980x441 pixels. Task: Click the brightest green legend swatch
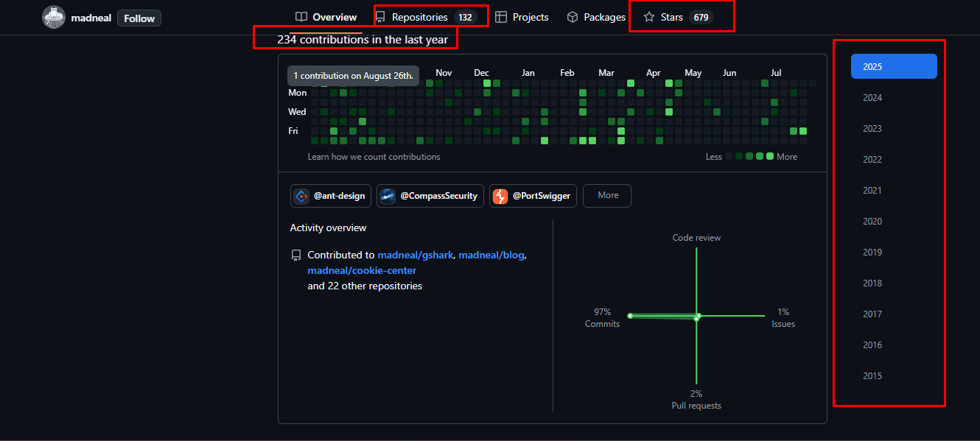pyautogui.click(x=770, y=156)
